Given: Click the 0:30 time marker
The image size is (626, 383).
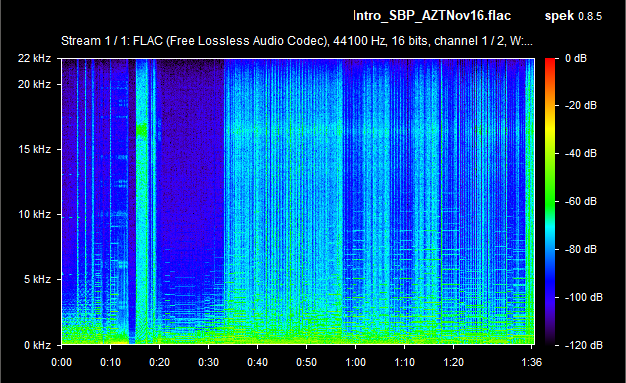Looking at the screenshot, I should click(208, 362).
